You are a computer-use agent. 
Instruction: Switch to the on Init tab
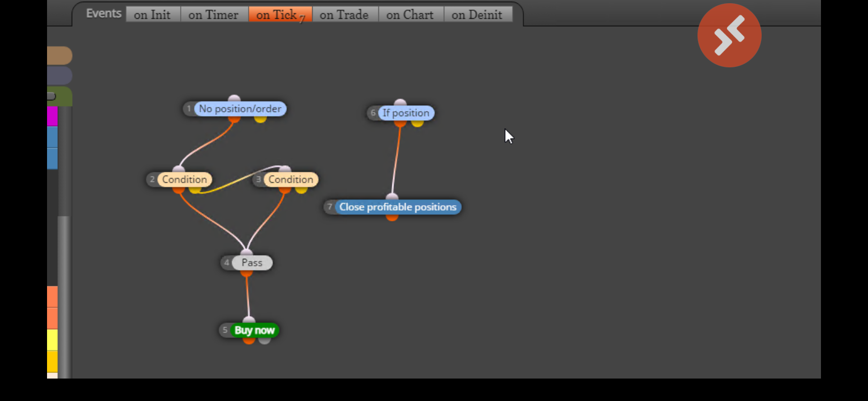click(153, 14)
